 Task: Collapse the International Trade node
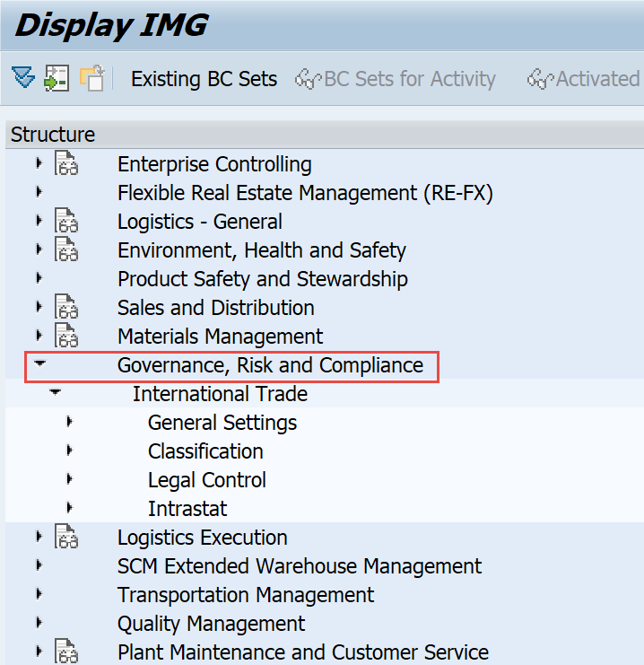click(55, 392)
